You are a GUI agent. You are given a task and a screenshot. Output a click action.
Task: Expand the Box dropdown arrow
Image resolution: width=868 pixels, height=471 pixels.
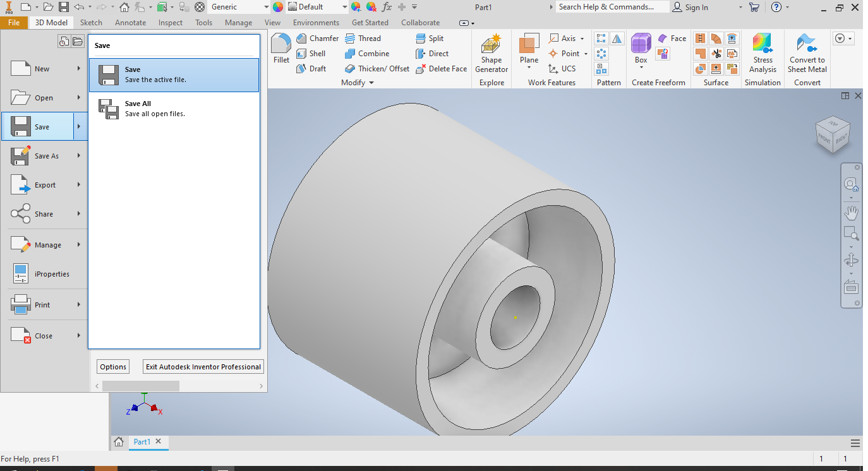pos(641,68)
